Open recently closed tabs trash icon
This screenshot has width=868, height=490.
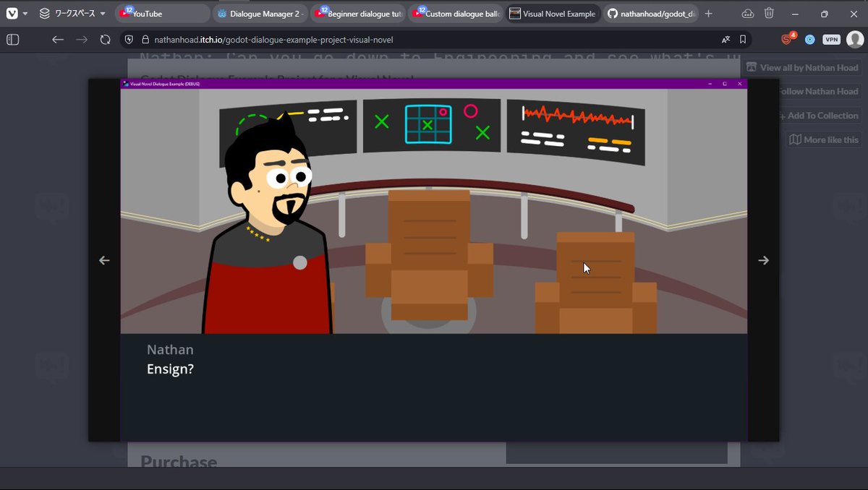768,12
